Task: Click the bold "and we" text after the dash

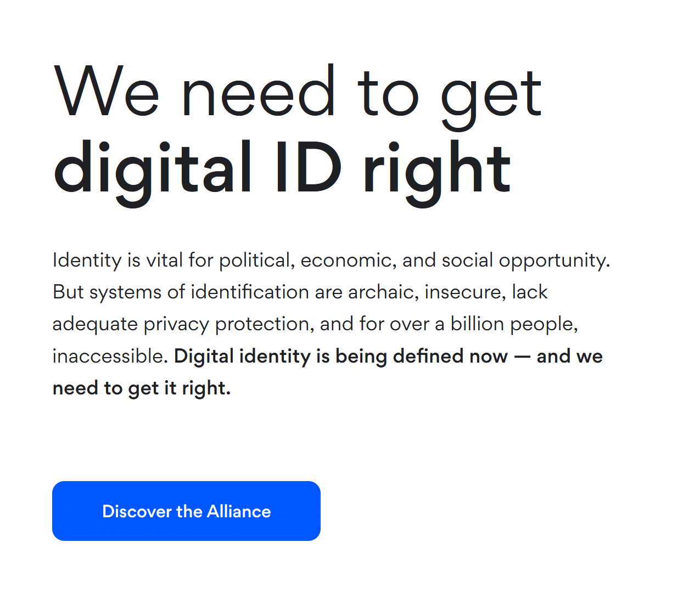Action: (x=569, y=357)
